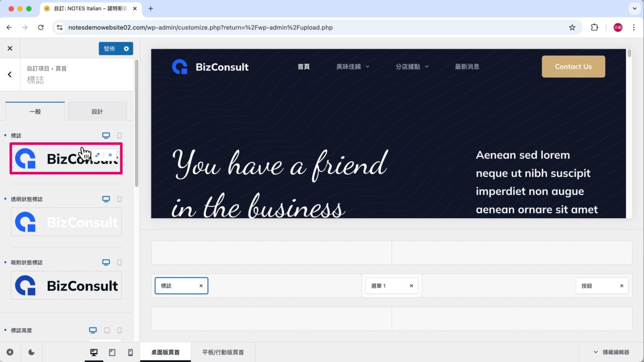Screen dimensions: 644x362
Task: Open 平板/行動版頁首 tab
Action: (223, 352)
